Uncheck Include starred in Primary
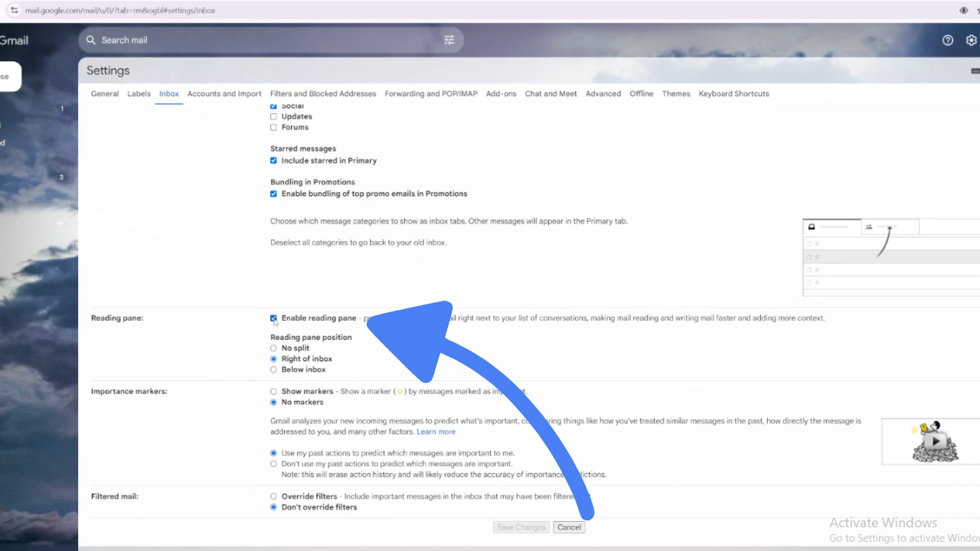The width and height of the screenshot is (980, 551). (273, 161)
